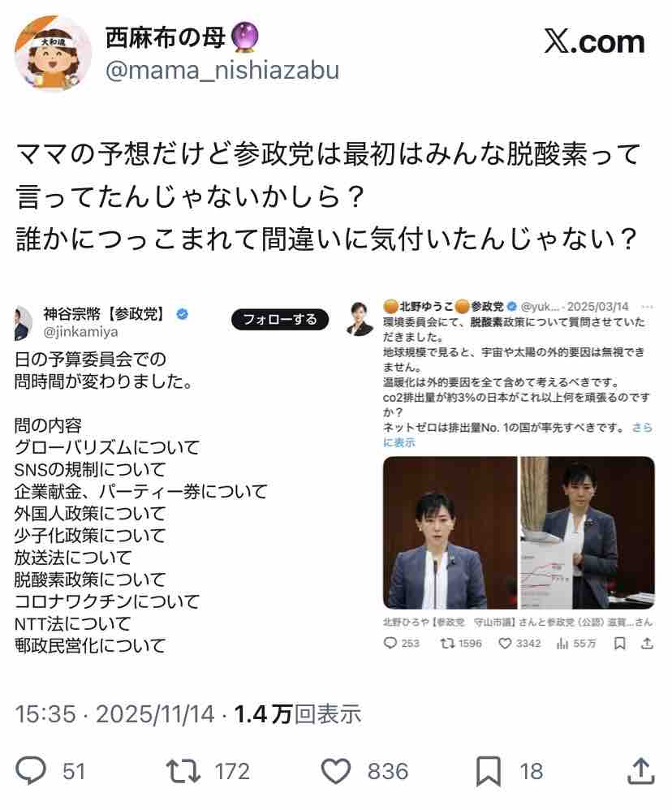The width and height of the screenshot is (672, 810).
Task: Click フォローする button for 神谷宗幣
Action: pyautogui.click(x=280, y=320)
